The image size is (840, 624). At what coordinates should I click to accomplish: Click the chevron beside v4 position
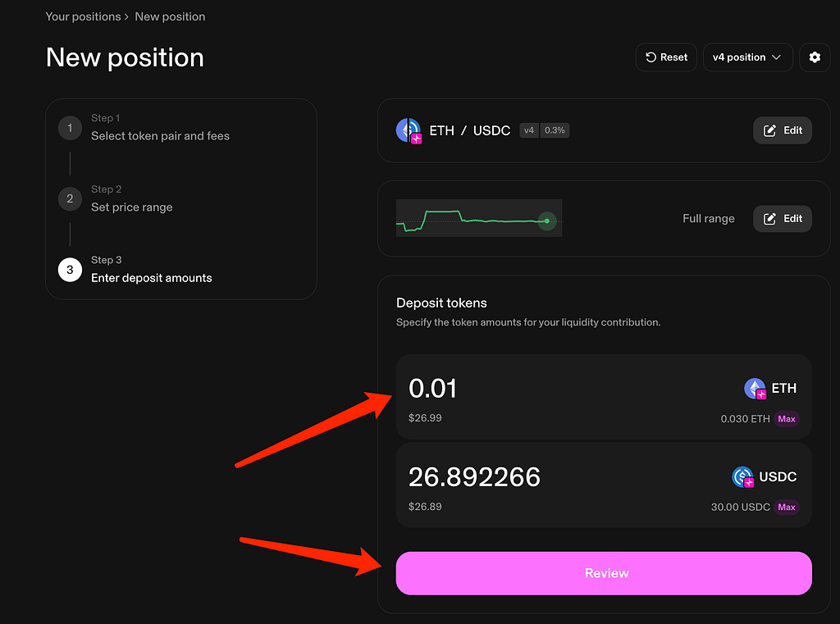(776, 57)
